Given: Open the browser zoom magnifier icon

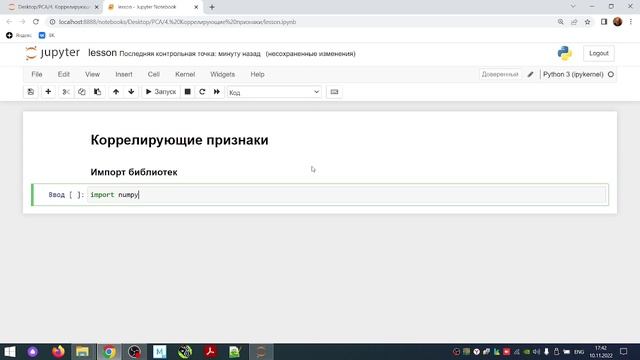Looking at the screenshot, I should coord(560,22).
